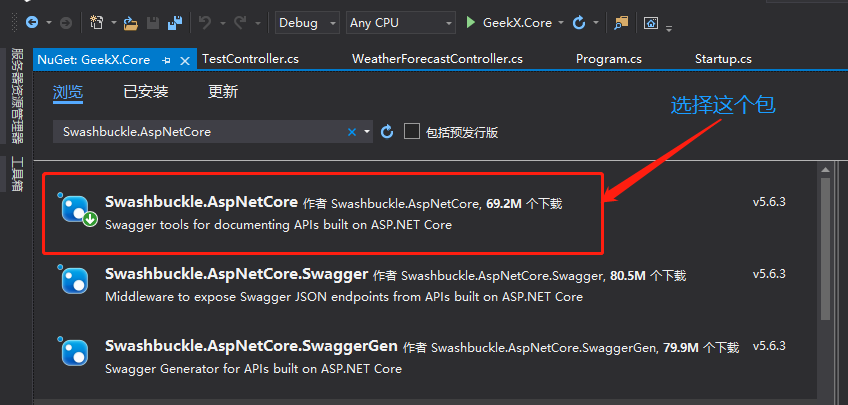
Task: Clear the NuGet search box text
Action: [x=352, y=131]
